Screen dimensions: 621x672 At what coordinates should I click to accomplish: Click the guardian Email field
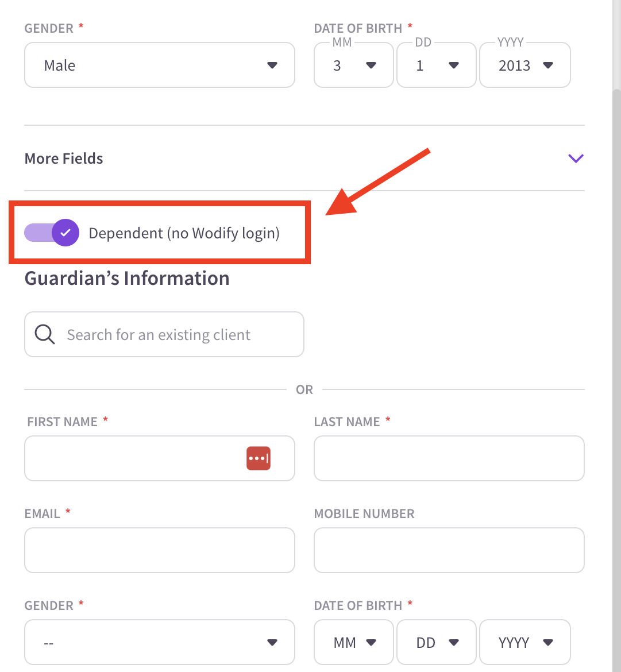click(x=160, y=550)
